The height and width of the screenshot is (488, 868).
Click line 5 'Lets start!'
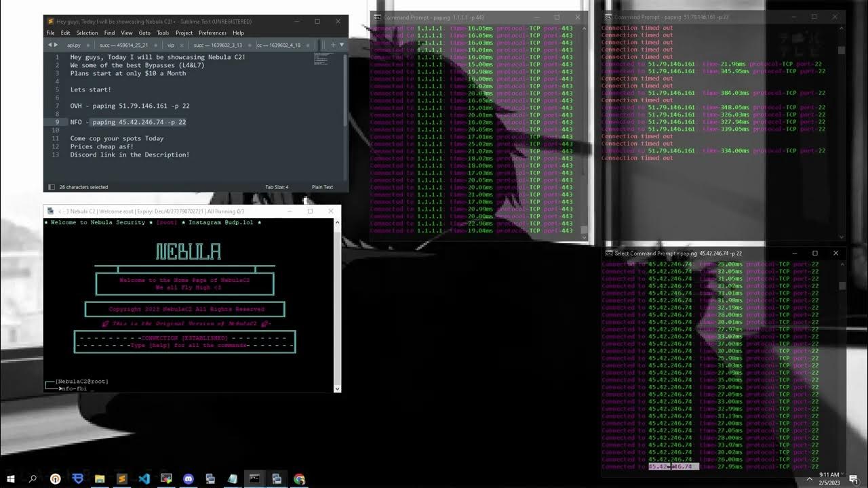(x=90, y=89)
